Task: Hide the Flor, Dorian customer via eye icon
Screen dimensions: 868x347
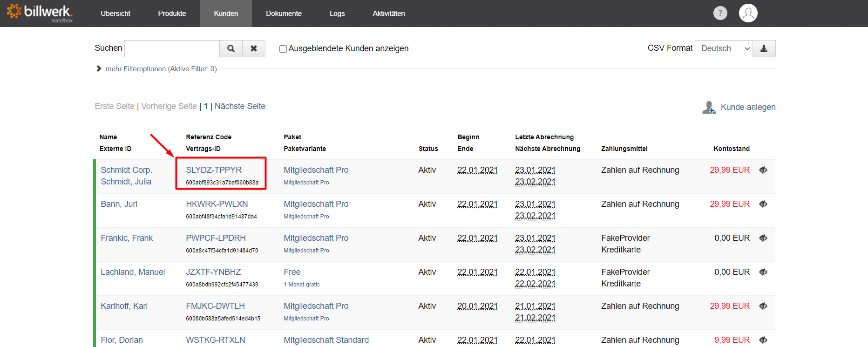Action: tap(763, 340)
